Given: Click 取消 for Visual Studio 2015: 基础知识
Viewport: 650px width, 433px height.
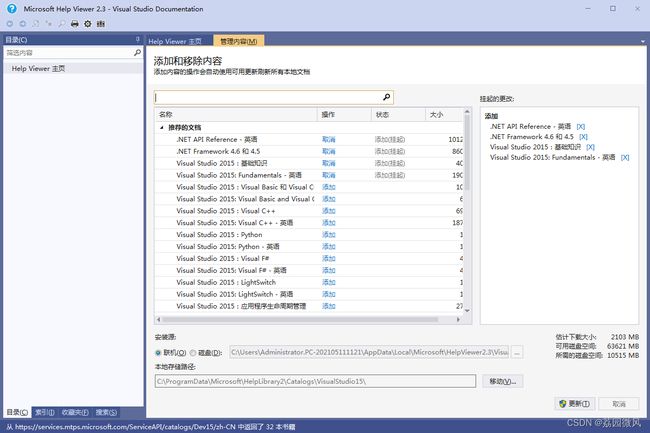Looking at the screenshot, I should (x=329, y=163).
